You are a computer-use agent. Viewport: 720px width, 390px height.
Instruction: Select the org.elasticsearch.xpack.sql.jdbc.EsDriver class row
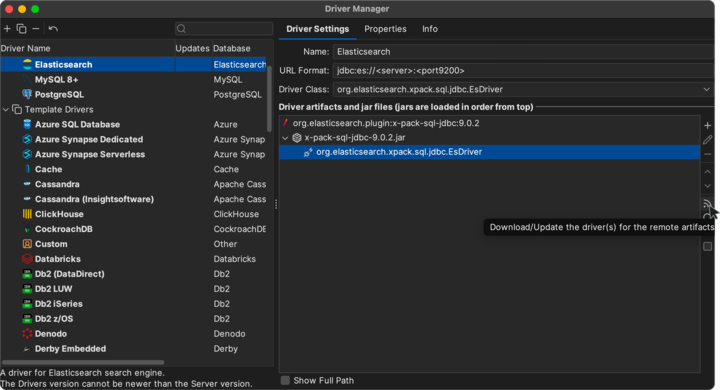pos(489,152)
